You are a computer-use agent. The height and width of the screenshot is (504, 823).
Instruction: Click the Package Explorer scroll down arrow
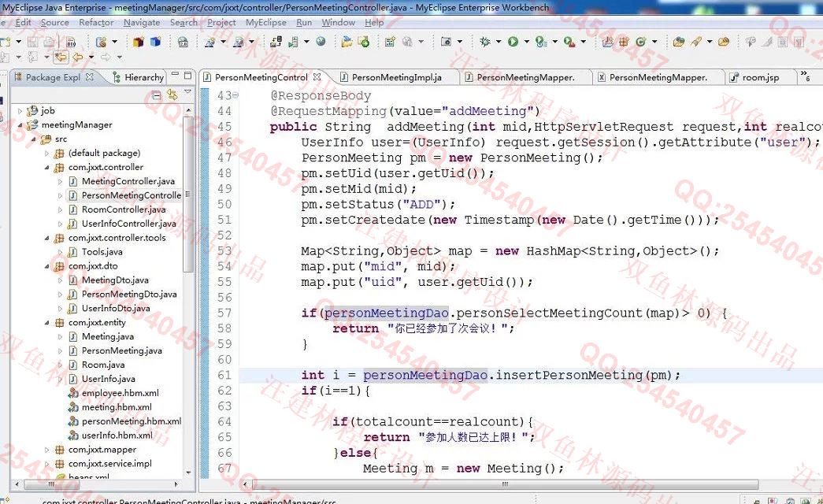point(188,472)
